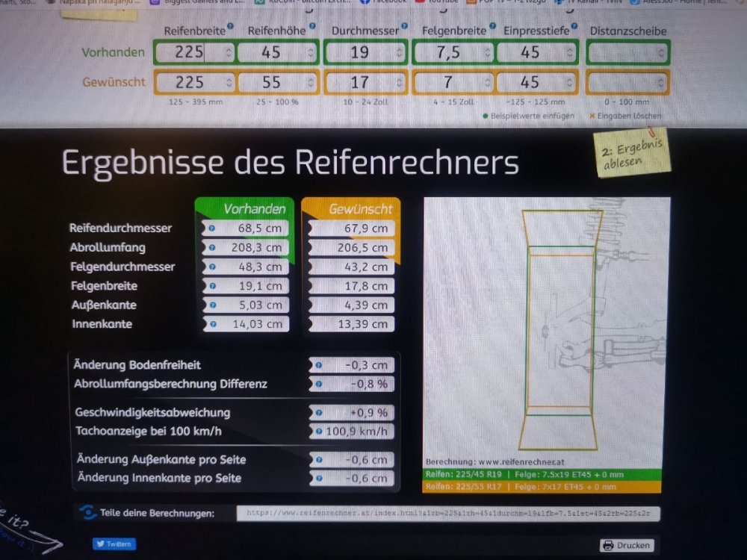Open the Durchmesser help tooltip icon
The image size is (747, 560).
tap(404, 27)
